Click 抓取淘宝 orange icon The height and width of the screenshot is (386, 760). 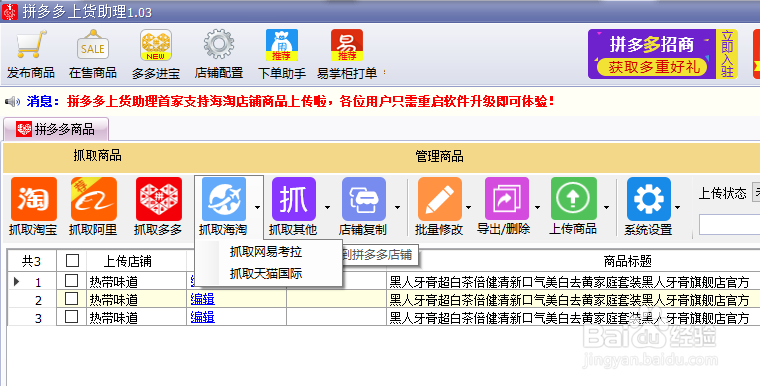[33, 199]
